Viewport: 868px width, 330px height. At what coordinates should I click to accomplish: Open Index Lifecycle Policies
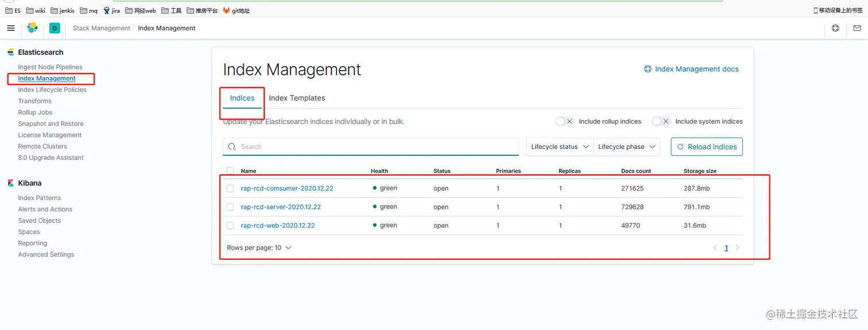pyautogui.click(x=52, y=90)
